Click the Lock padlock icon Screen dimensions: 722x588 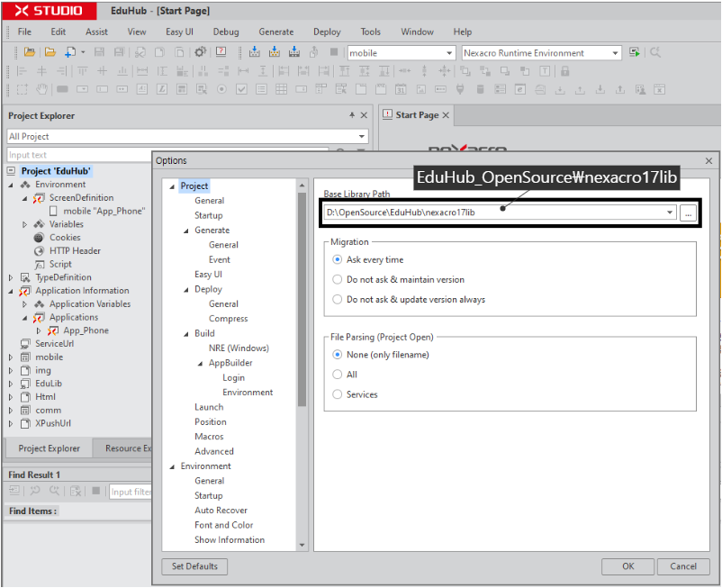(x=565, y=71)
